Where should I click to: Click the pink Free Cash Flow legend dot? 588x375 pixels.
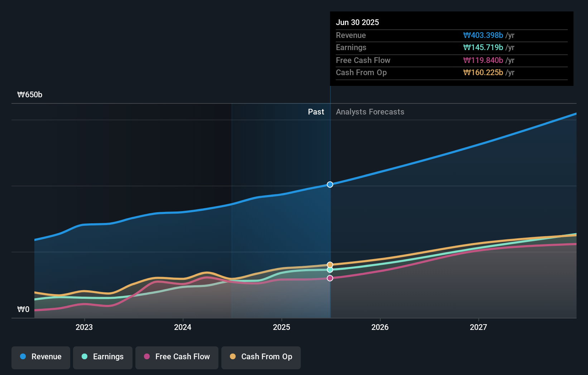point(146,357)
